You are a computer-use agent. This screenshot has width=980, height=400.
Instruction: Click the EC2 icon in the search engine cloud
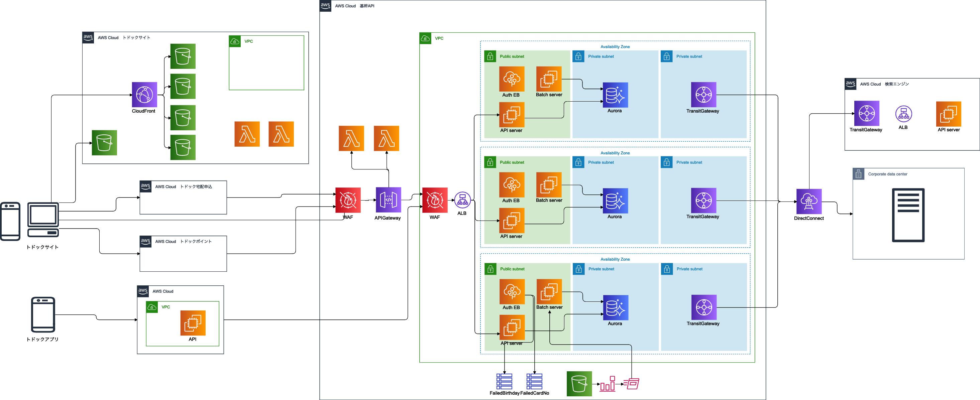pos(949,114)
